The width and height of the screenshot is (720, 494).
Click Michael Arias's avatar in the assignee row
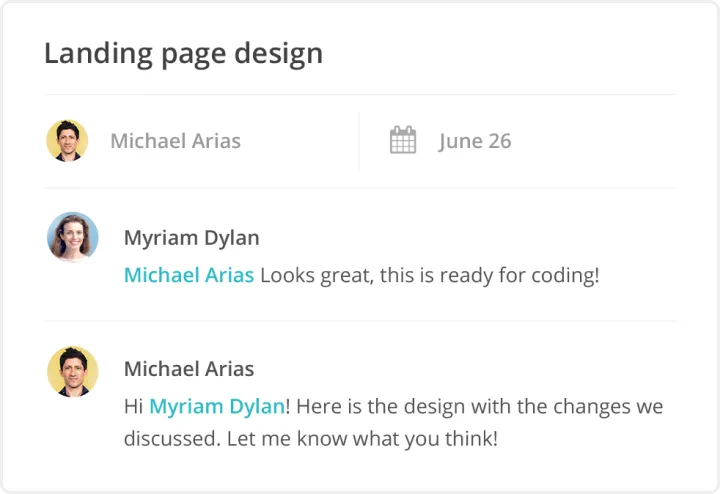tap(67, 141)
